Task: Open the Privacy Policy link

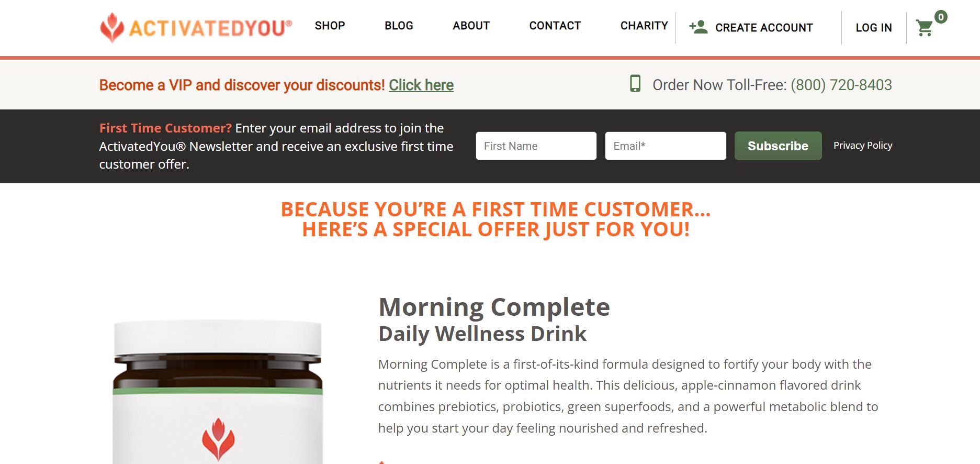Action: 863,146
